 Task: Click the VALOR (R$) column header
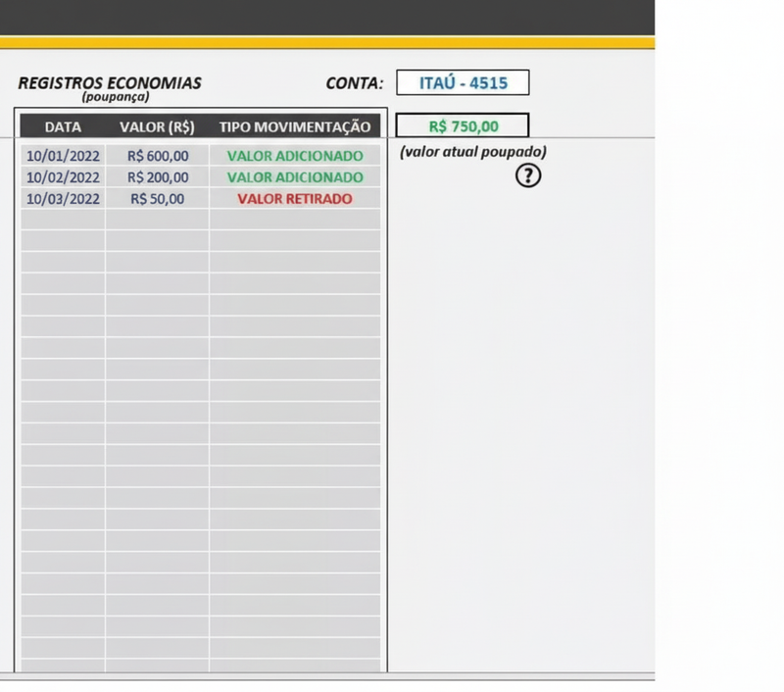tap(157, 126)
